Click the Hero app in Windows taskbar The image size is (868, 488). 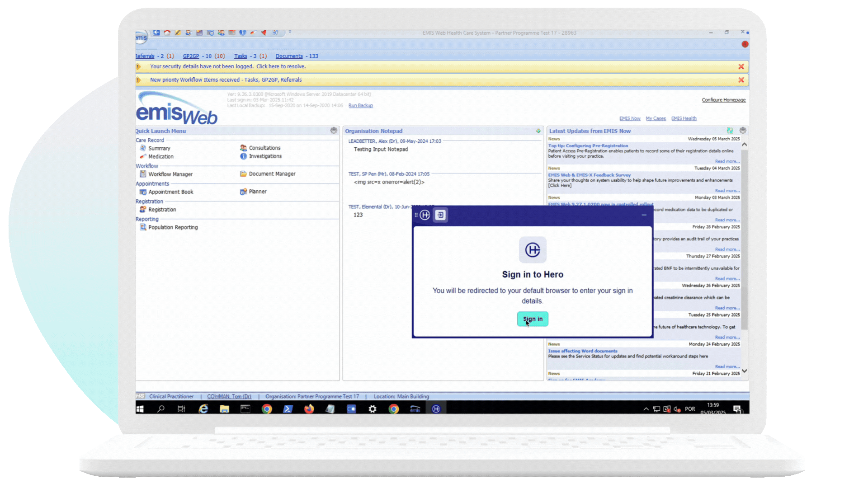tap(436, 409)
